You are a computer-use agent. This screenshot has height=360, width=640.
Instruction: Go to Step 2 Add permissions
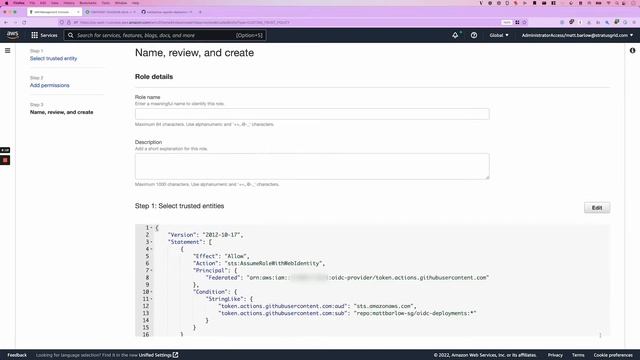point(50,85)
